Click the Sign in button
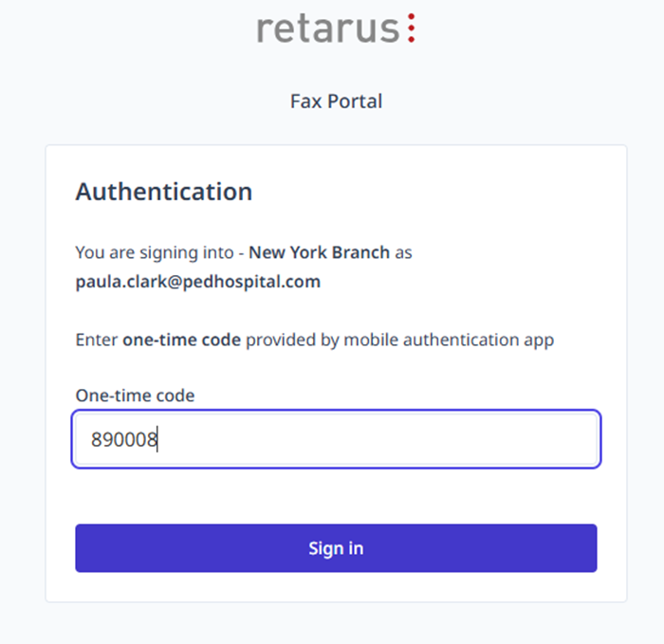664x644 pixels. click(x=336, y=548)
